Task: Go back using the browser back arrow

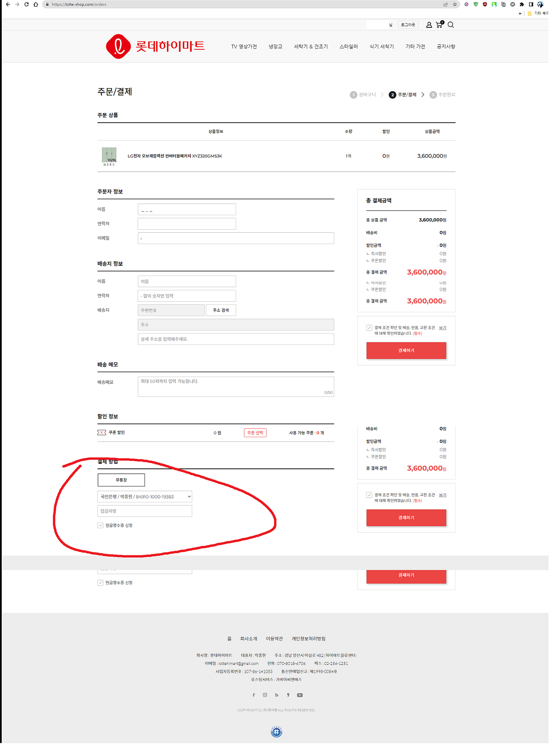Action: pos(8,4)
